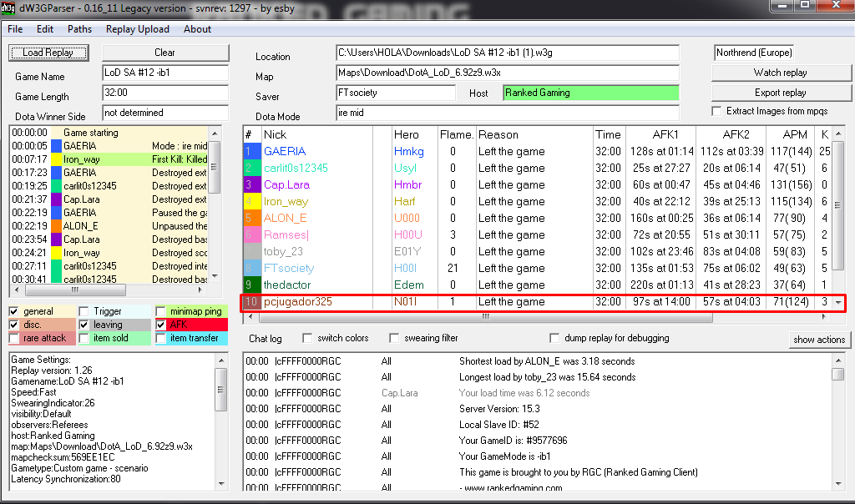
Task: Toggle the item sold checkbox
Action: [x=83, y=338]
